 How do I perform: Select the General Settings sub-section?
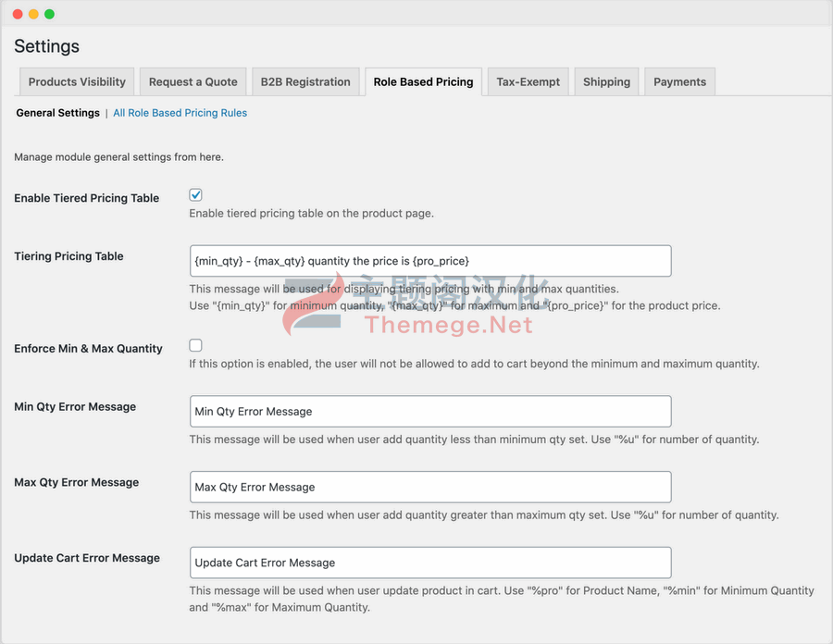tap(58, 113)
